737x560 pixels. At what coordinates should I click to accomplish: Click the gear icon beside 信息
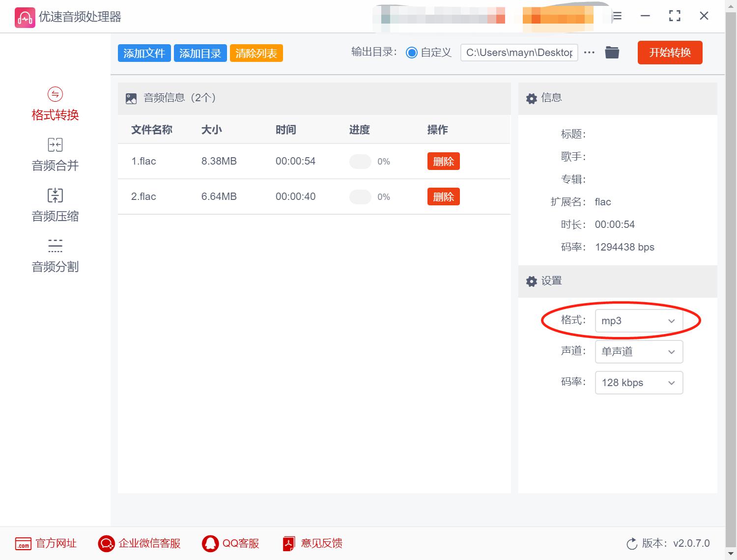531,98
